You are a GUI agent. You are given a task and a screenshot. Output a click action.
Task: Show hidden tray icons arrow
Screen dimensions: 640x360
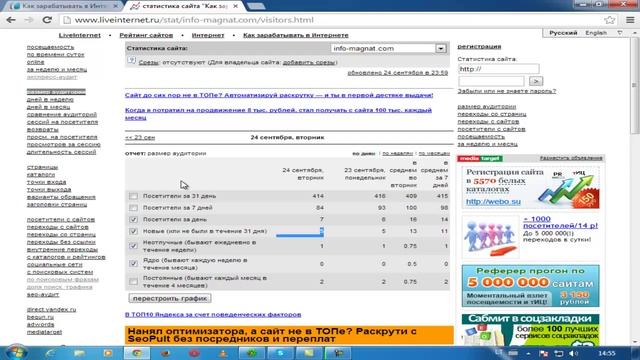click(x=529, y=353)
